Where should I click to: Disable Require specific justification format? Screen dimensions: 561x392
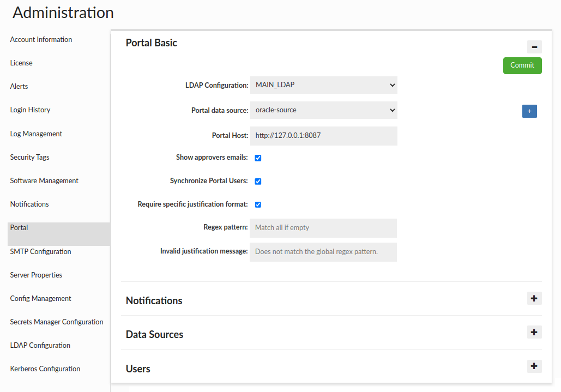[x=258, y=205]
